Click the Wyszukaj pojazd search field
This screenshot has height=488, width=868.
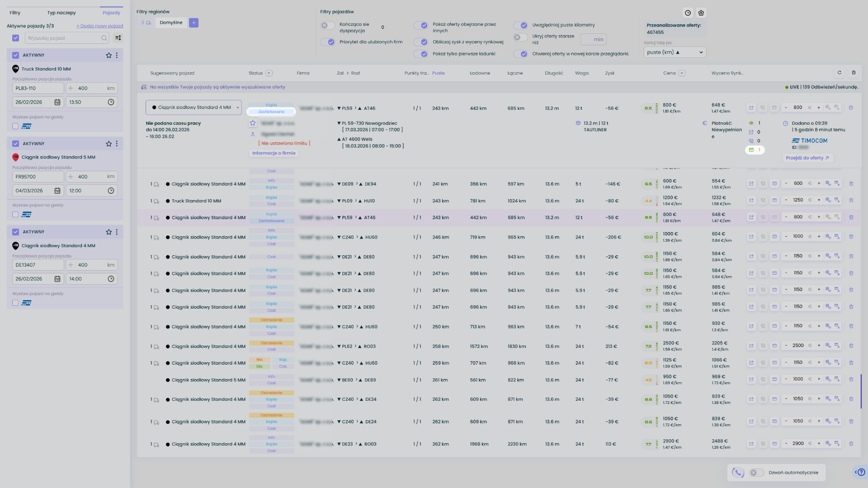click(x=63, y=38)
